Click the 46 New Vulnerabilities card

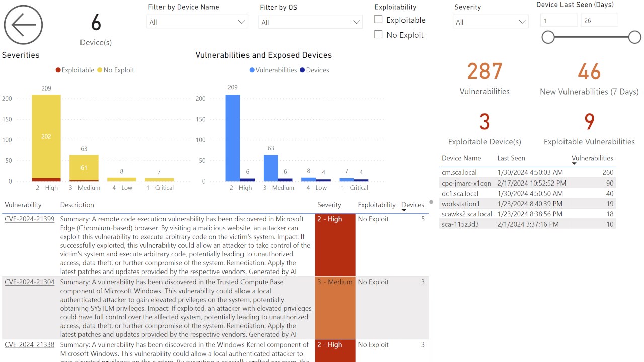[589, 78]
